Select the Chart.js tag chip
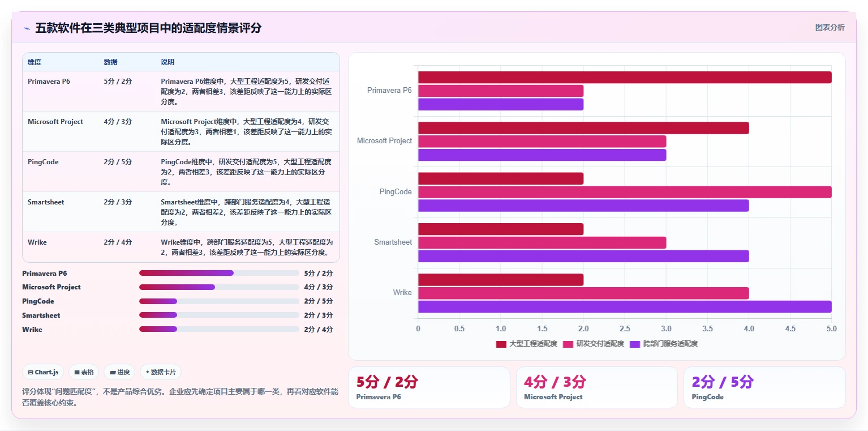This screenshot has width=868, height=431. tap(43, 372)
